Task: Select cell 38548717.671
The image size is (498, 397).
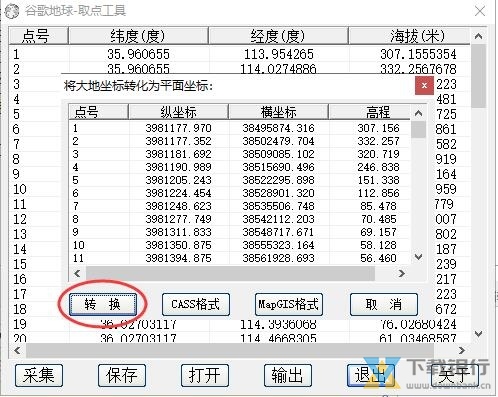Action: (278, 232)
